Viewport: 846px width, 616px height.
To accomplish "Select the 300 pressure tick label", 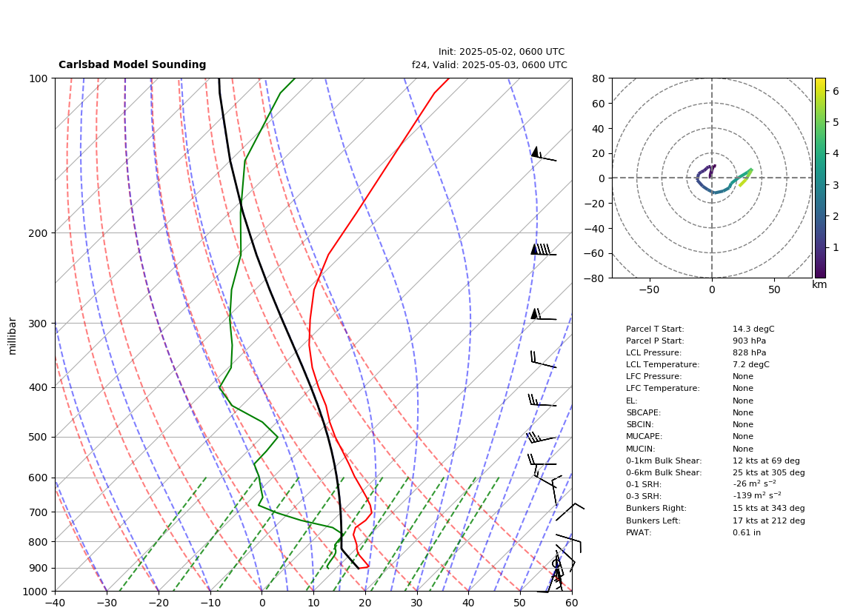I will pos(38,324).
